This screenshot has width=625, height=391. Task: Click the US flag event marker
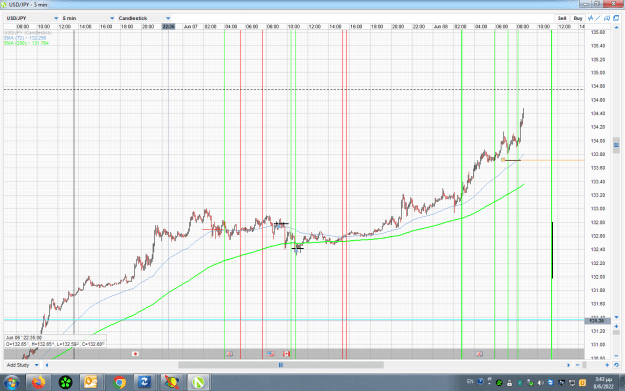coord(271,354)
